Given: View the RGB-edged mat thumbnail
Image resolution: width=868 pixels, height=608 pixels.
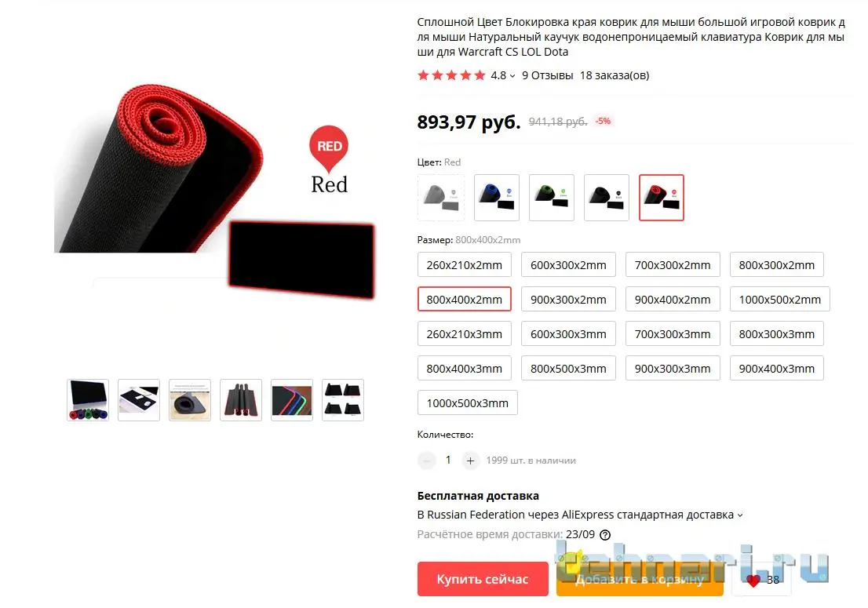Looking at the screenshot, I should pos(292,400).
